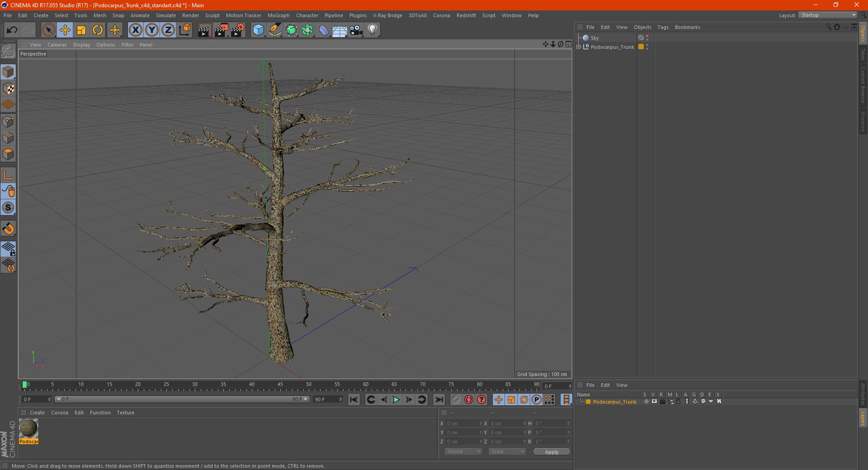Add a light object bulb icon
This screenshot has width=868, height=470.
pyautogui.click(x=373, y=30)
